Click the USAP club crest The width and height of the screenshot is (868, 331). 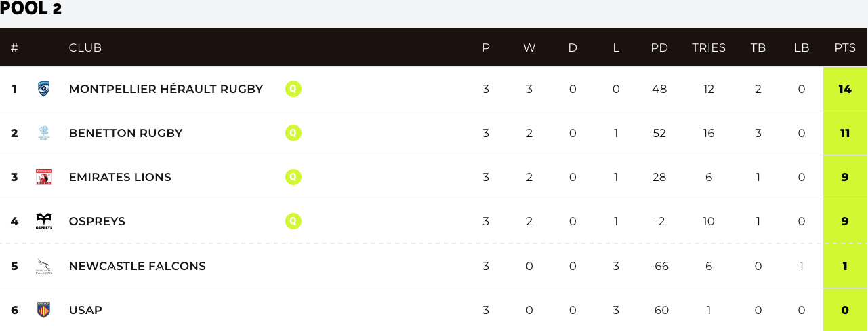point(44,310)
